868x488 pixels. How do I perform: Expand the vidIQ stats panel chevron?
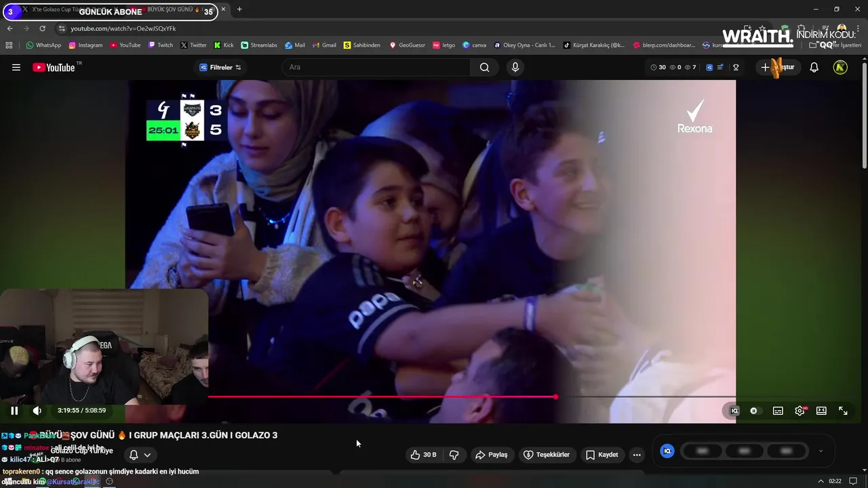(821, 451)
